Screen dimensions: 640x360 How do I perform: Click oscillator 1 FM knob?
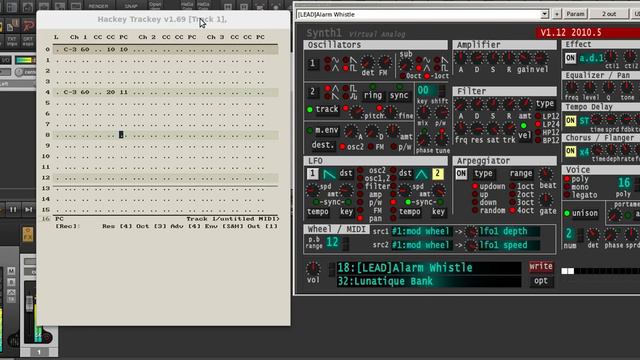(x=384, y=62)
